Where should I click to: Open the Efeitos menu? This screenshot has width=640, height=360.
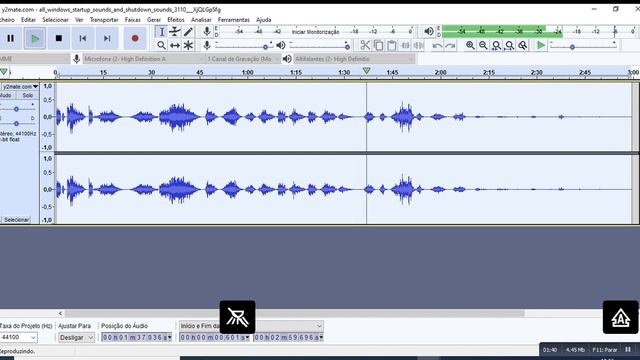[x=176, y=20]
